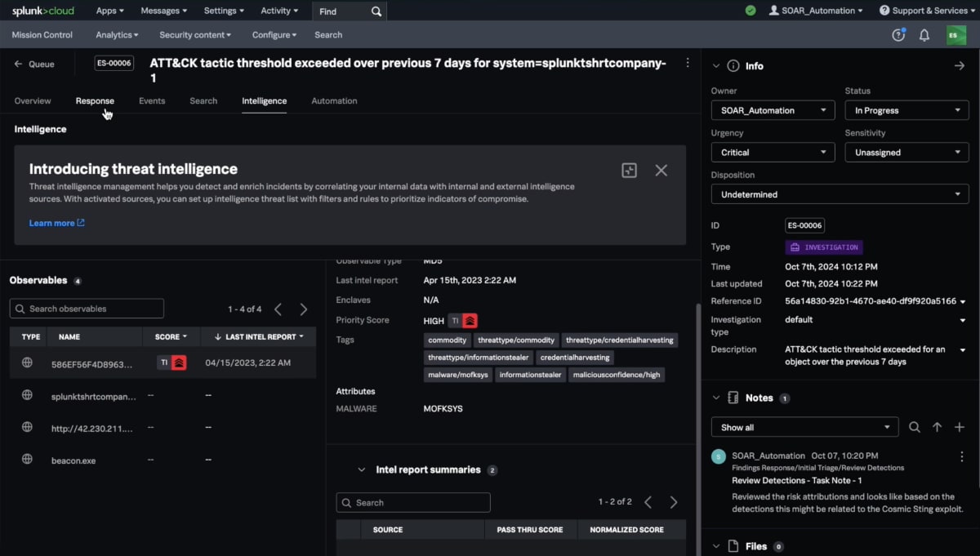Click the up arrow sort icon in Notes
Image resolution: width=980 pixels, height=556 pixels.
(x=937, y=427)
